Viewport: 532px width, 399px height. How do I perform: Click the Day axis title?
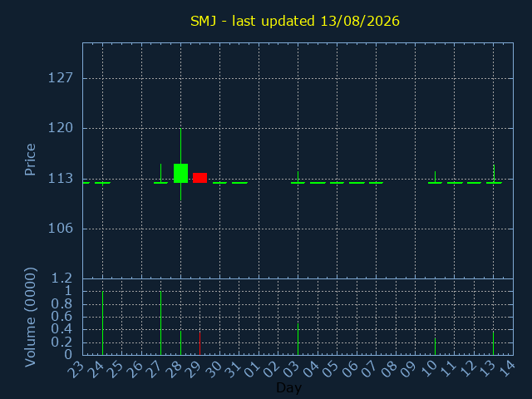(288, 387)
